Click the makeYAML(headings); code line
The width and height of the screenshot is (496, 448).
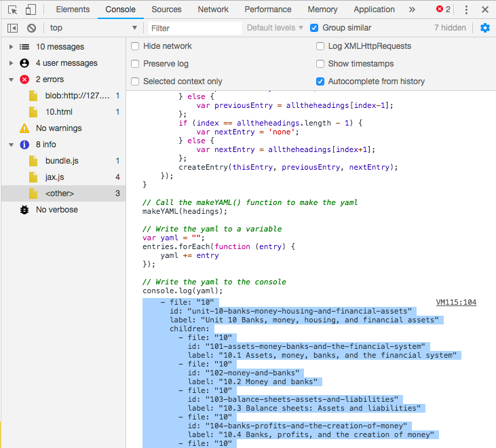[x=185, y=211]
